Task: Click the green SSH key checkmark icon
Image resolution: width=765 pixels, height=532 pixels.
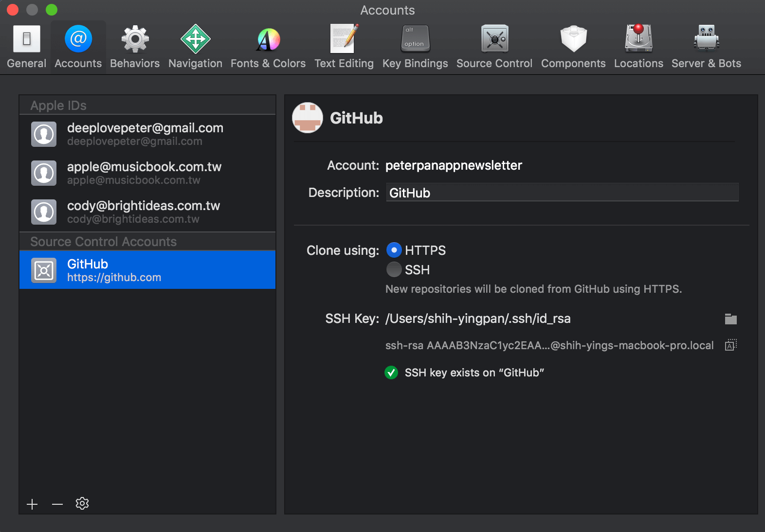Action: pos(391,372)
